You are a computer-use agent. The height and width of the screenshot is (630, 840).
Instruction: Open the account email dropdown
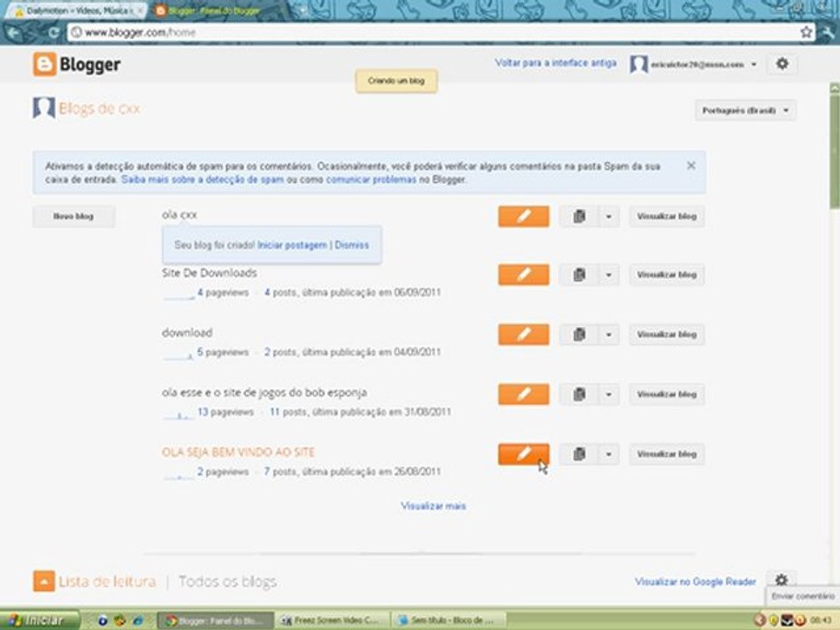[x=703, y=64]
